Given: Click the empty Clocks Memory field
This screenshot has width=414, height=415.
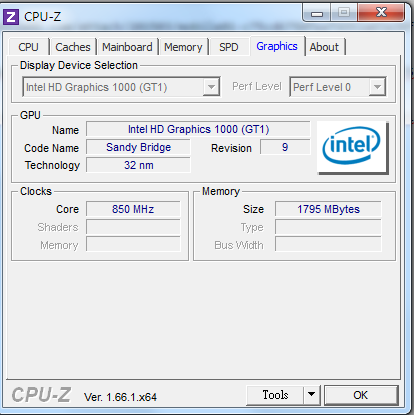Looking at the screenshot, I should [x=133, y=244].
